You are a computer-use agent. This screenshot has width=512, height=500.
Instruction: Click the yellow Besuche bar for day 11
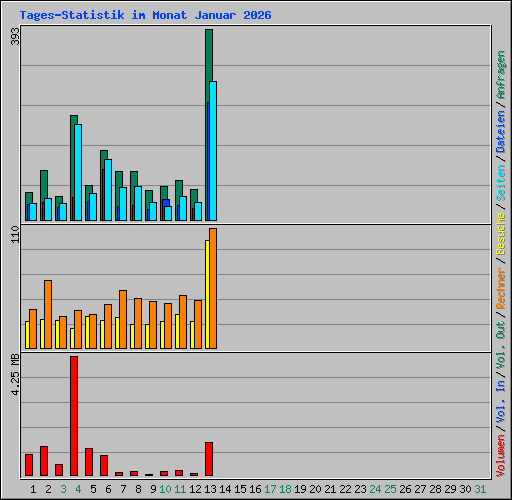click(177, 331)
